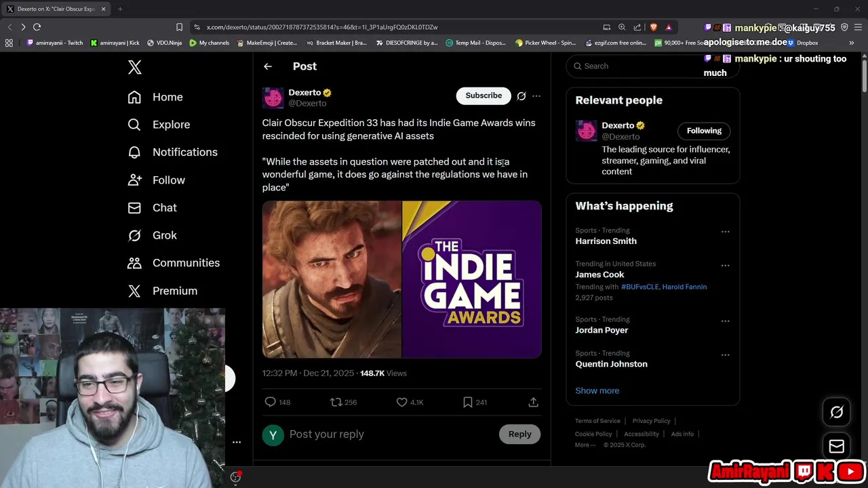Open Indie Game Awards image

coord(472,279)
